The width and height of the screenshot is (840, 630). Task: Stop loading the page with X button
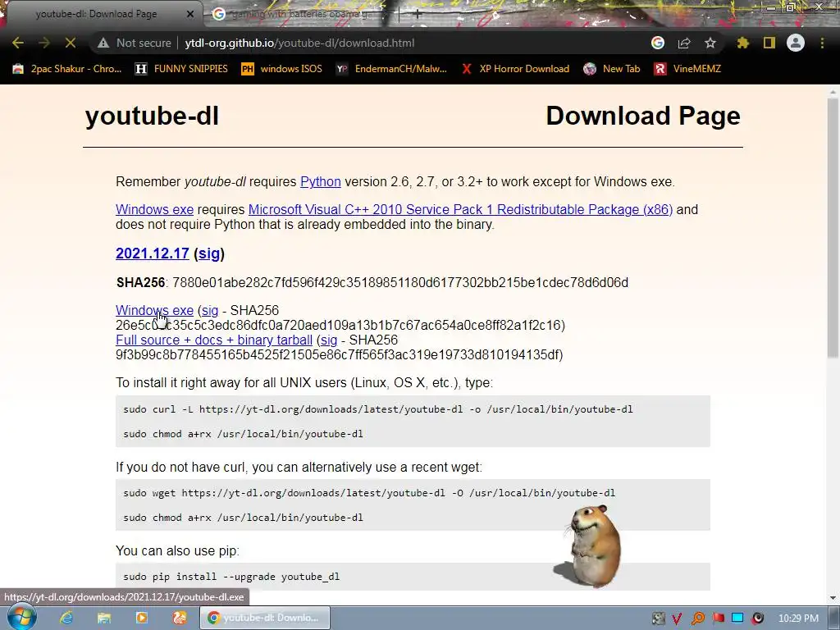71,43
